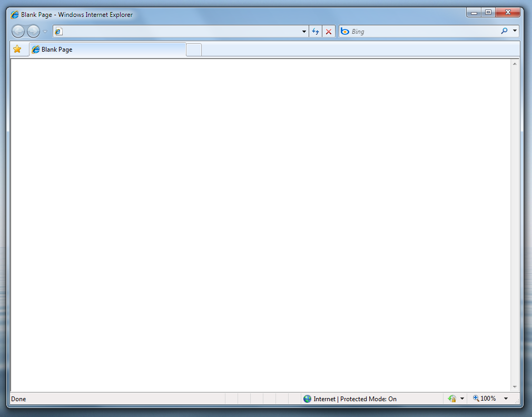532x417 pixels.
Task: Expand the search provider dropdown arrow
Action: 515,32
